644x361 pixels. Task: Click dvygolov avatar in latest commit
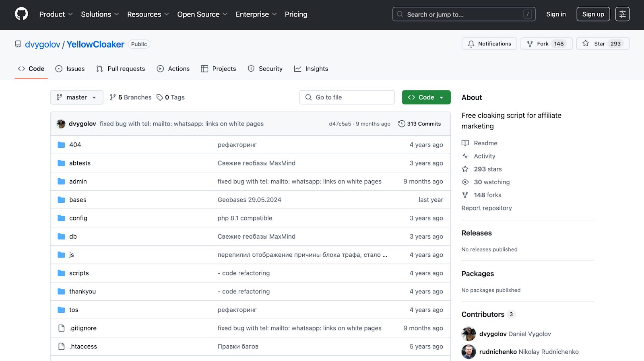(x=61, y=124)
